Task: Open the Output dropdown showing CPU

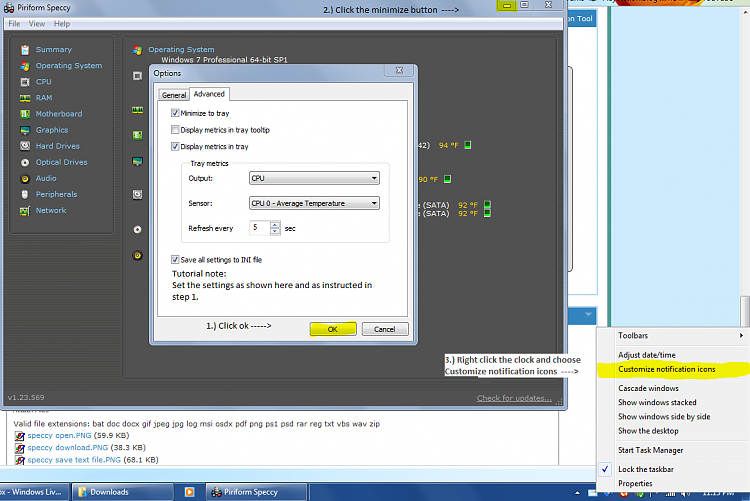Action: (x=314, y=178)
